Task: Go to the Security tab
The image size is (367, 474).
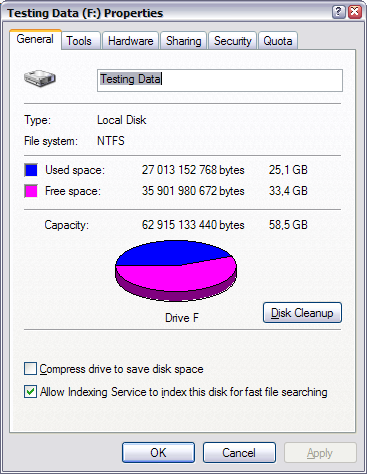Action: coord(232,41)
